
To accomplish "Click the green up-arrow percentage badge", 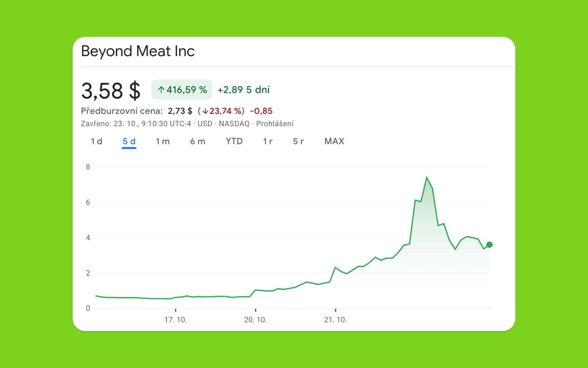I will click(181, 89).
